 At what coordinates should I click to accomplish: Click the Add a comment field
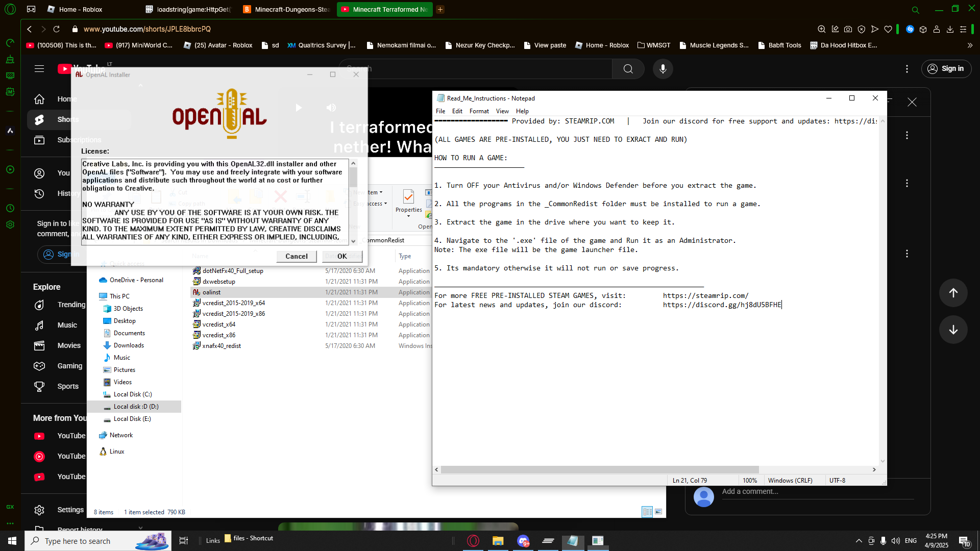pos(818,492)
